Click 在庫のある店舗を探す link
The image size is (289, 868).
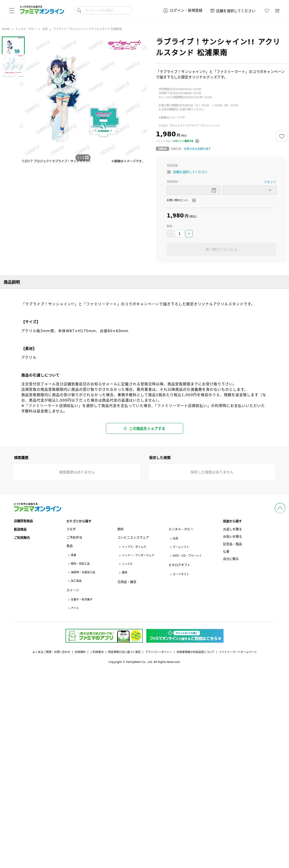tap(197, 149)
